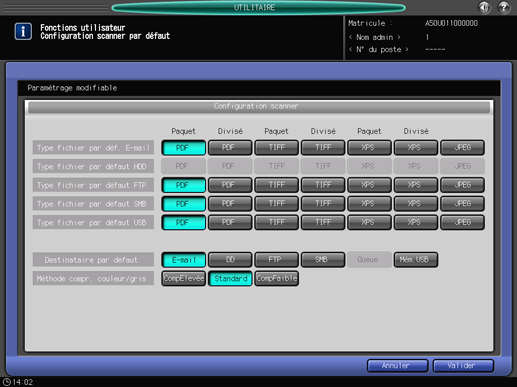Click the 'Type fichier par défaut HDD' label

(x=93, y=166)
